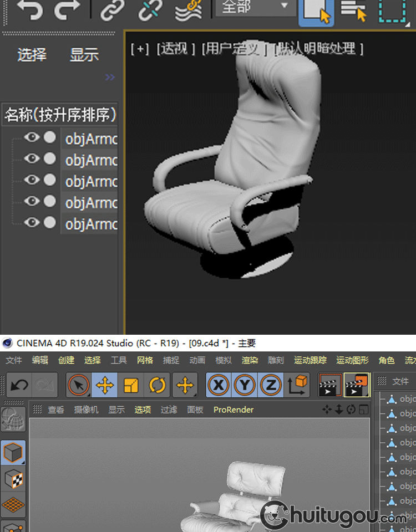Screen dimensions: 416x532
Task: Switch to Model mode cube icon
Action: pyautogui.click(x=13, y=453)
